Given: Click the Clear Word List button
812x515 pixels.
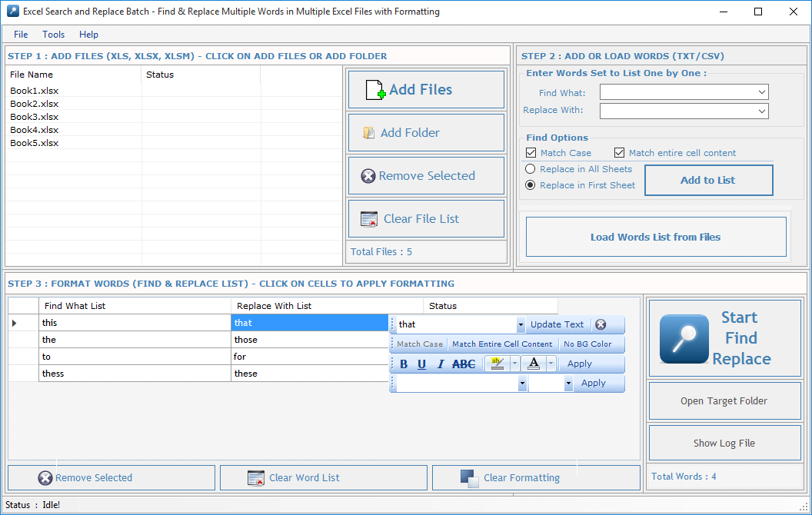Looking at the screenshot, I should pyautogui.click(x=324, y=478).
